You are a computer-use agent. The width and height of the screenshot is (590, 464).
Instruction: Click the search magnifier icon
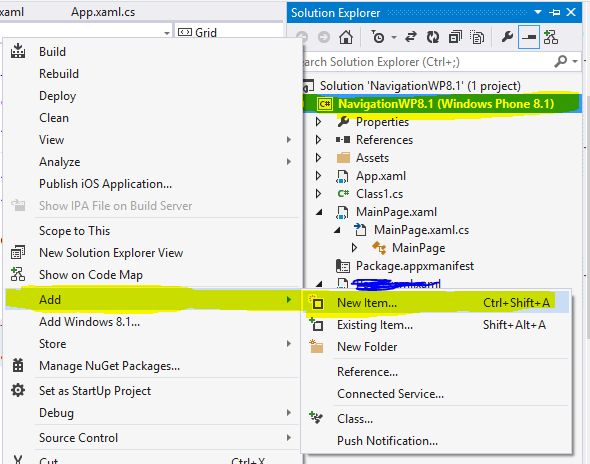pyautogui.click(x=561, y=61)
